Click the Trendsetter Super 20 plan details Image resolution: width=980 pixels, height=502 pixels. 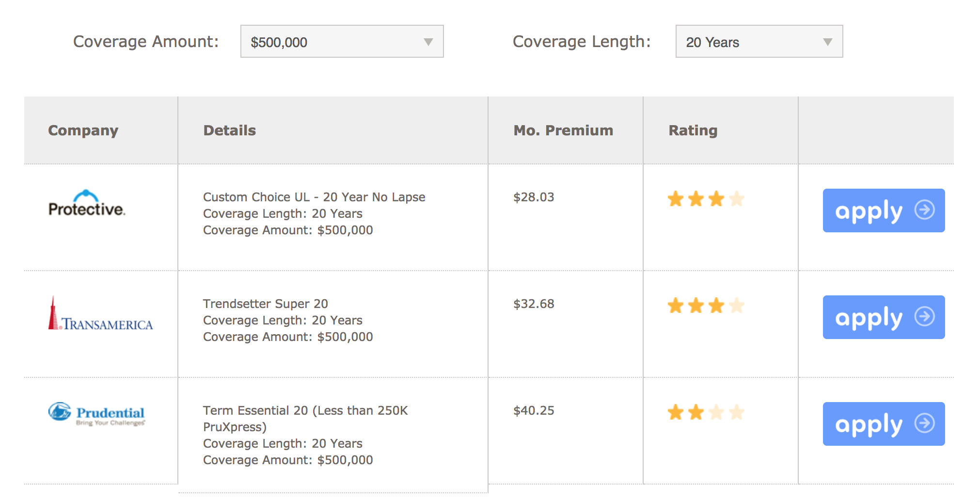265,304
